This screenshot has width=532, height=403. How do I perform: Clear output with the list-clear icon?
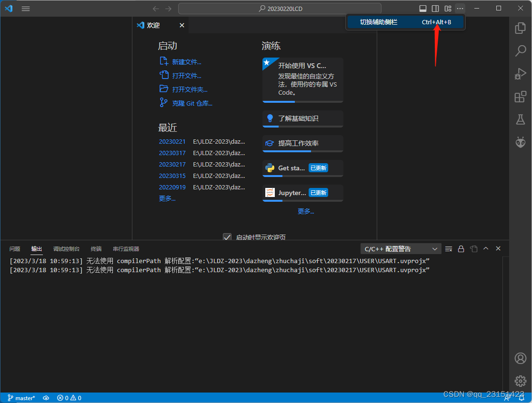coord(449,249)
